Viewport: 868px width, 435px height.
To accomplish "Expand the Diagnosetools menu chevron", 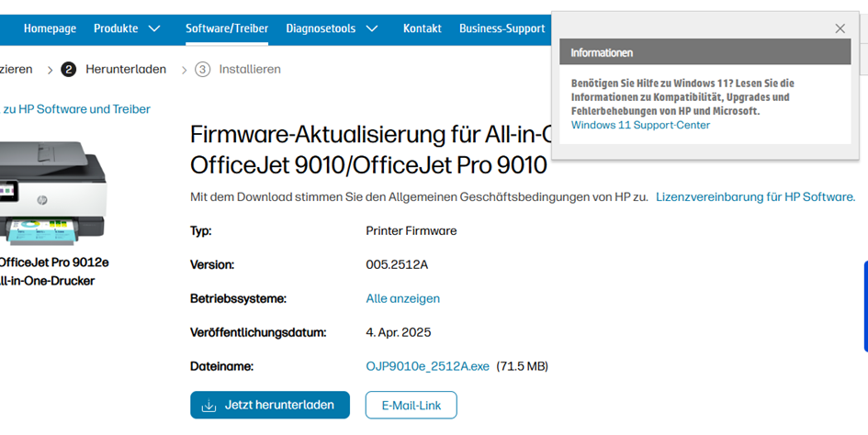I will pos(372,28).
